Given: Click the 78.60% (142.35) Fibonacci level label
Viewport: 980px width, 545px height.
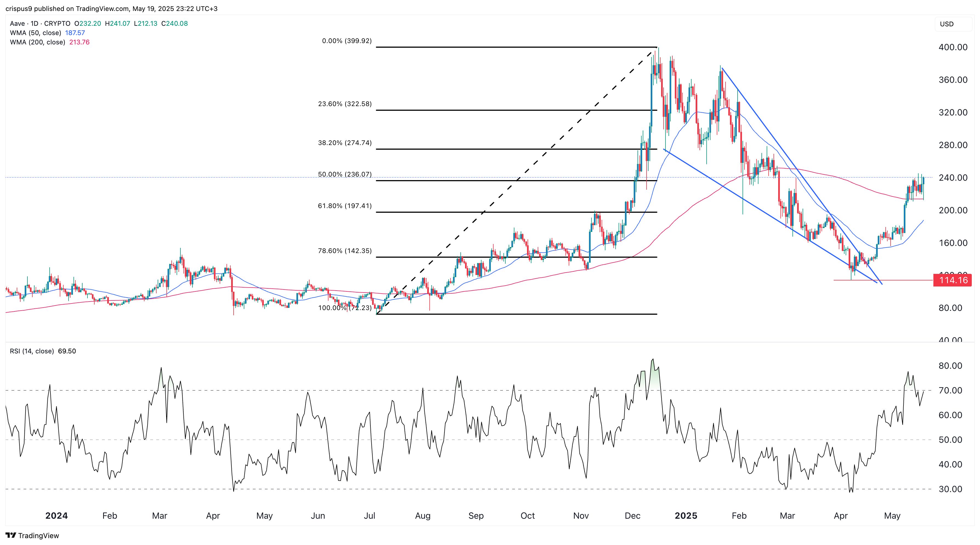Looking at the screenshot, I should (x=345, y=251).
